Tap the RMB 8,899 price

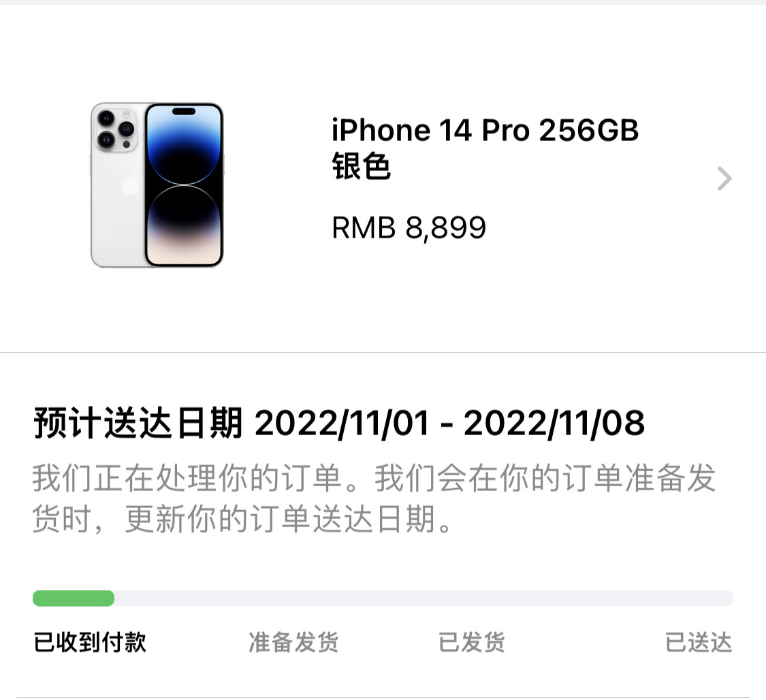(x=409, y=227)
